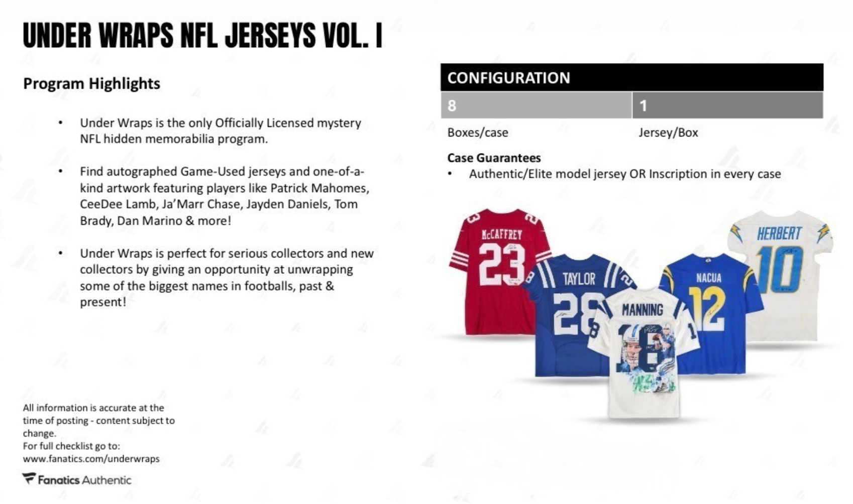Select the light gray cell showing 8
Image resolution: width=853 pixels, height=504 pixels.
coord(536,105)
